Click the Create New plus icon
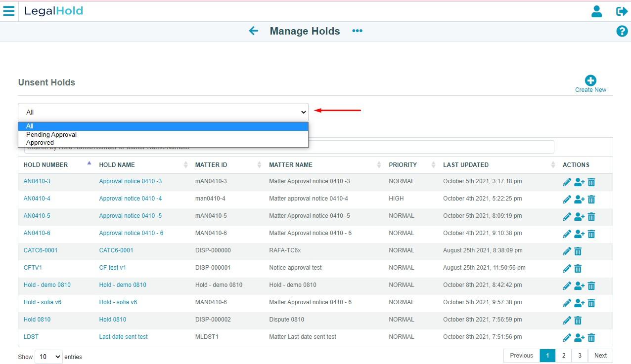 (x=590, y=81)
